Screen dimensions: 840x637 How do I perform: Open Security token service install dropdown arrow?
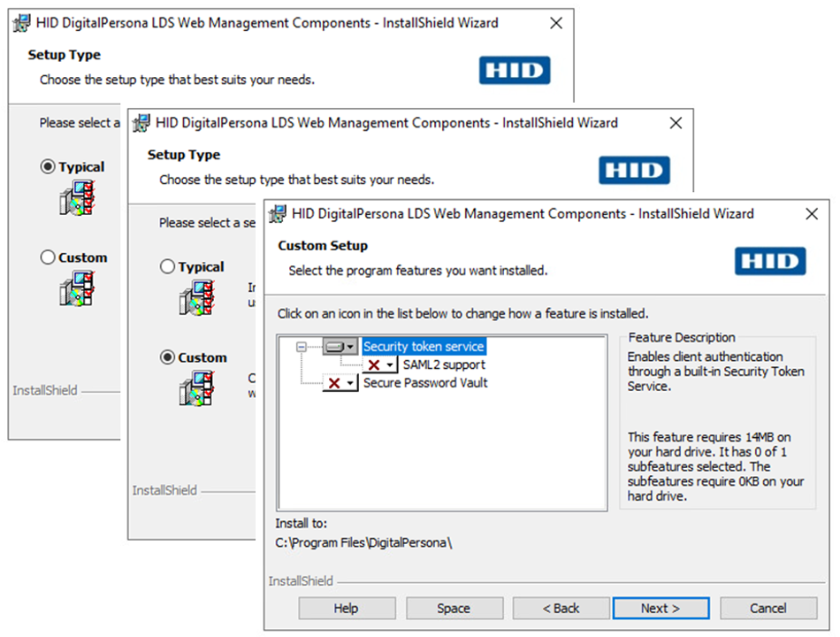click(x=350, y=347)
